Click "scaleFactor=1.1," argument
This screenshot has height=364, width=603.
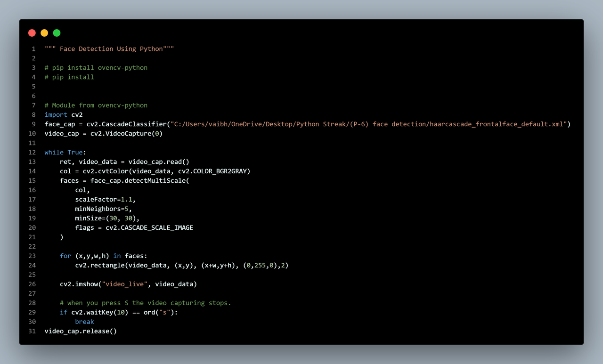point(106,200)
